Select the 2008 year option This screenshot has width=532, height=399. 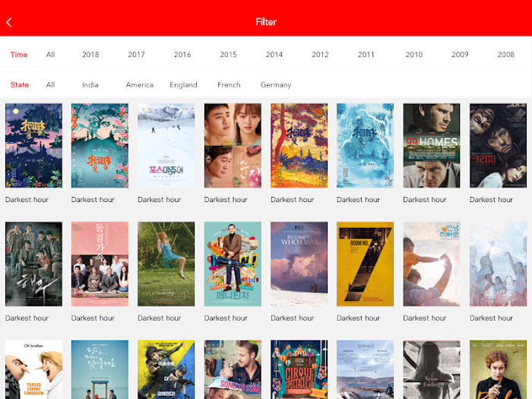point(506,55)
